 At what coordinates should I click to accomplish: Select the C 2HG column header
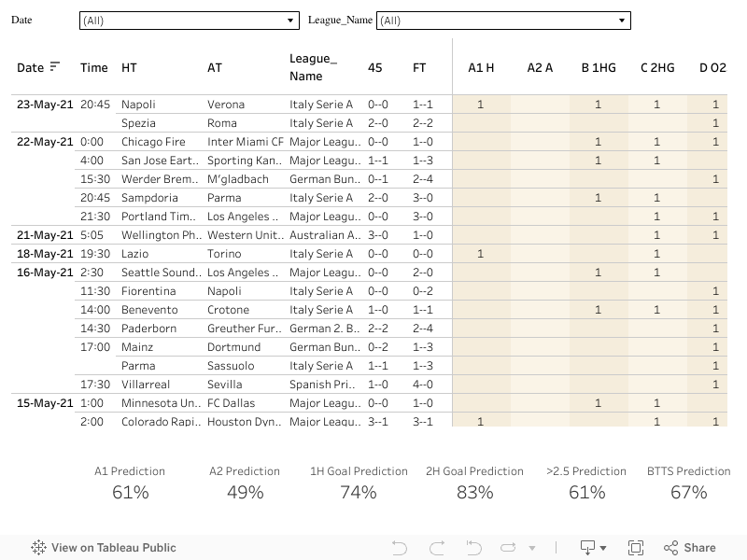pyautogui.click(x=657, y=67)
